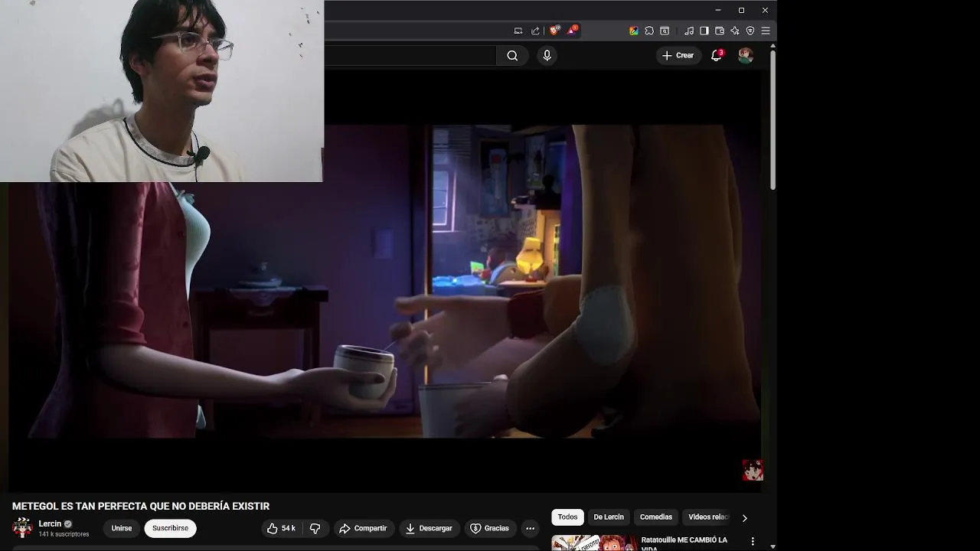The height and width of the screenshot is (551, 980).
Task: Open Lercin channel avatar
Action: click(23, 527)
